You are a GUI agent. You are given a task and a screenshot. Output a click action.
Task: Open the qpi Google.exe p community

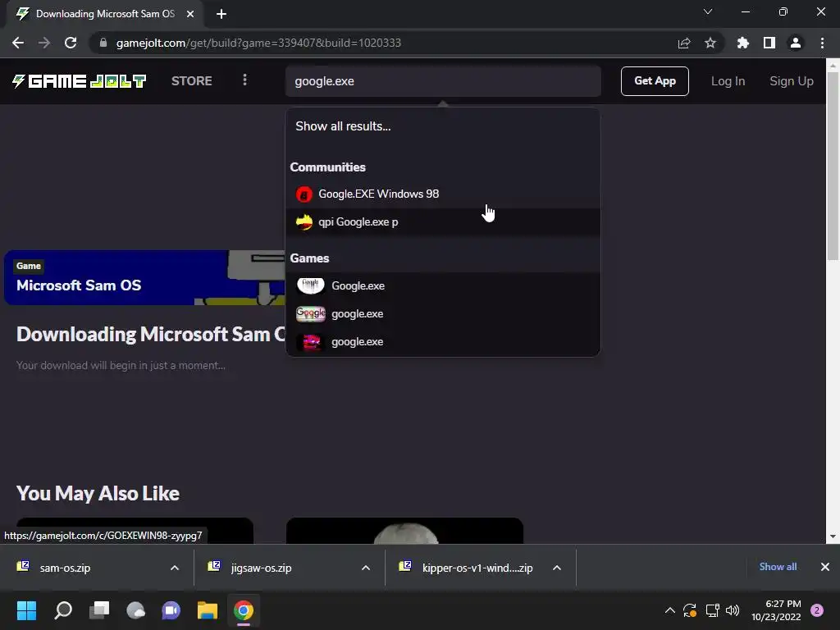(442, 221)
